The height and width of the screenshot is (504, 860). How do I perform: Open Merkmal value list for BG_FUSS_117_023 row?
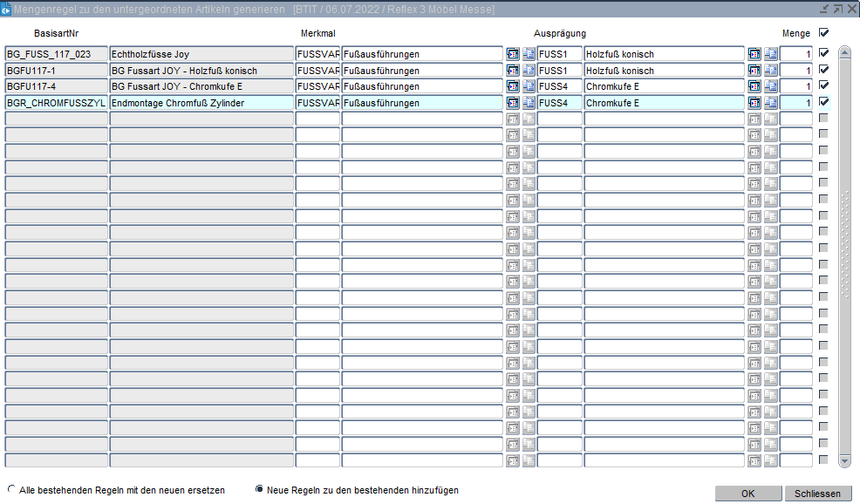click(513, 54)
